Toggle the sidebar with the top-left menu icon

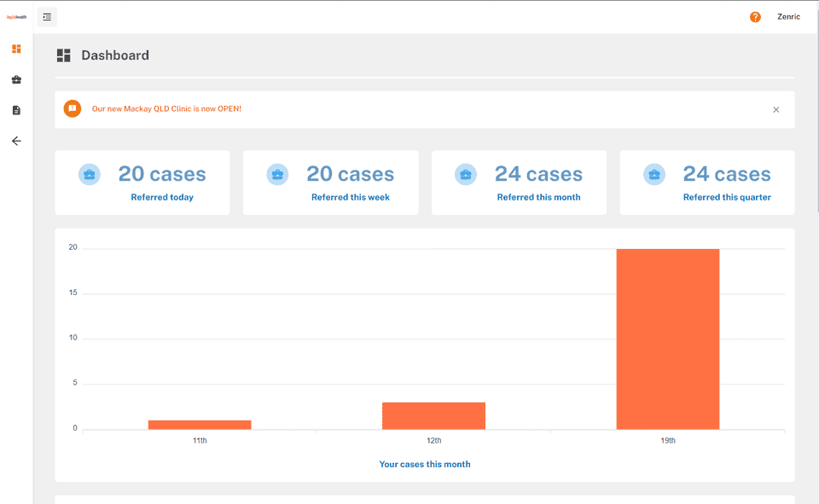pos(47,16)
